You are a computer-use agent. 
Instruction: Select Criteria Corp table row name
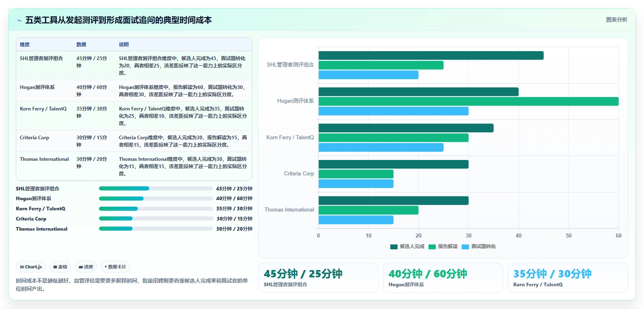click(x=34, y=138)
